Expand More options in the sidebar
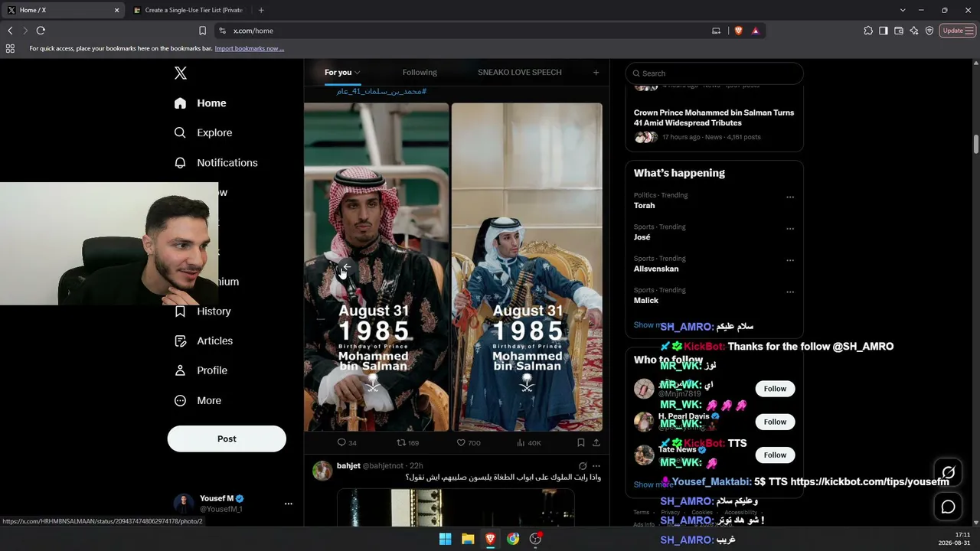 (x=198, y=400)
